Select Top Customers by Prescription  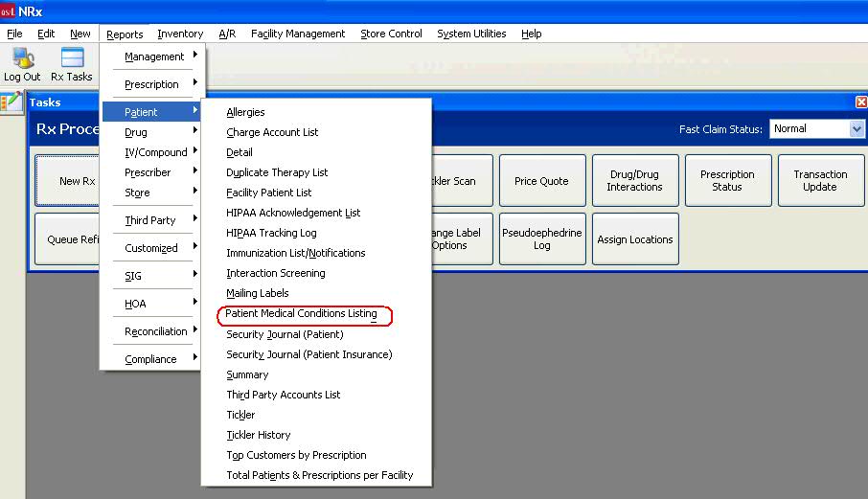coord(316,455)
